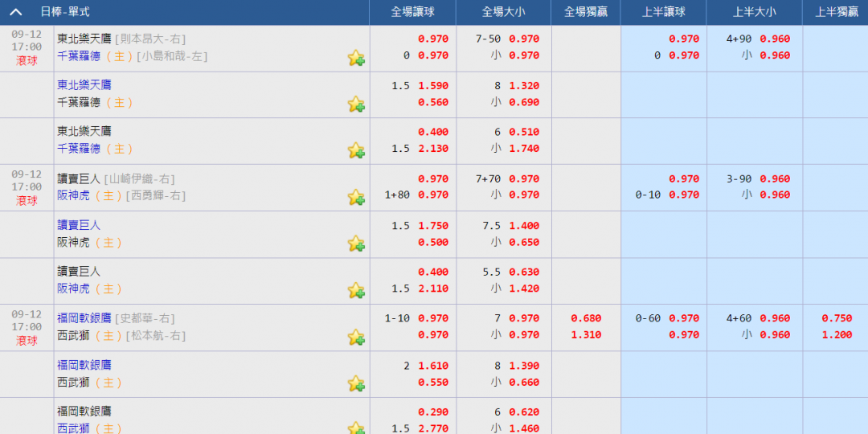Click first-half 0-60 handicap odds 0.970
The height and width of the screenshot is (434, 868).
684,318
